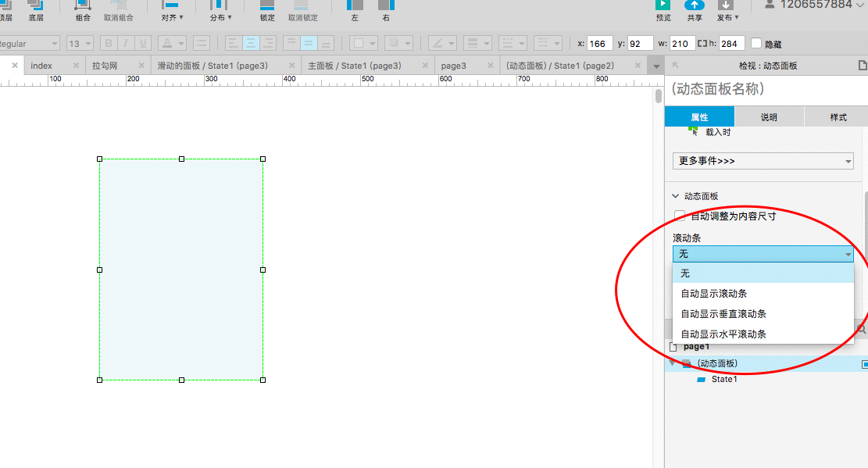Open the line pattern options
The height and width of the screenshot is (468, 868).
[513, 43]
